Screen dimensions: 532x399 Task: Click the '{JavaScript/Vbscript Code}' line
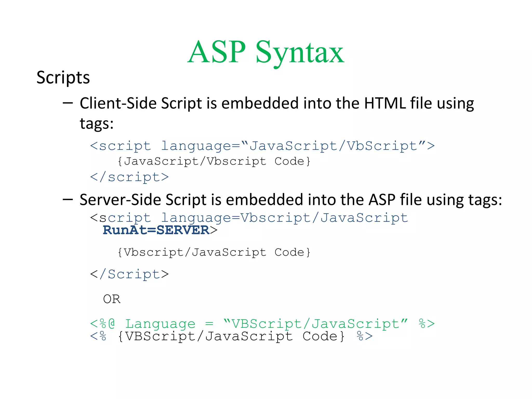click(214, 161)
